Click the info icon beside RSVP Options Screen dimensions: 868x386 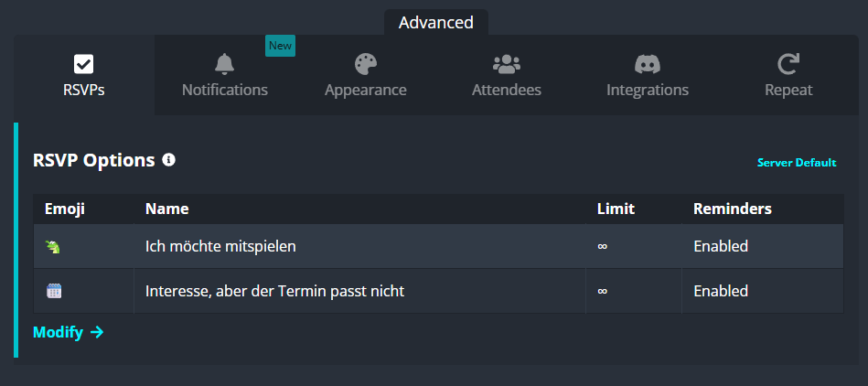click(x=169, y=160)
